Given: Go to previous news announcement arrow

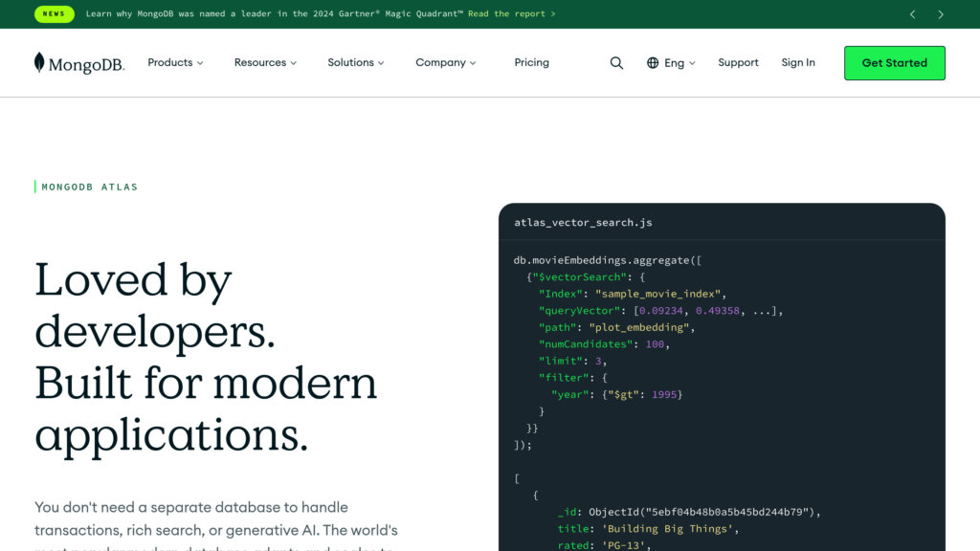Looking at the screenshot, I should (x=912, y=14).
